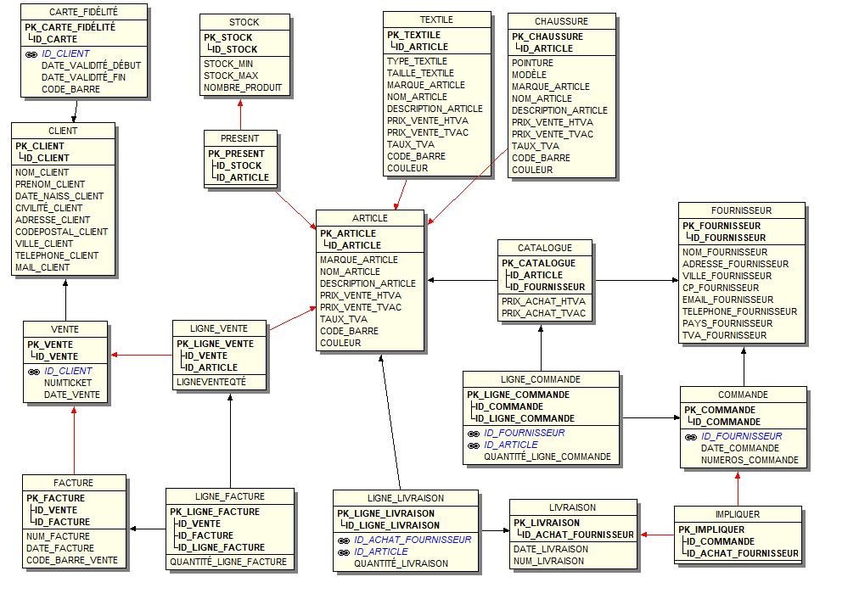Click PRIX_ACHAT_HTVA in CATALOGUE
Image resolution: width=848 pixels, height=616 pixels.
click(x=543, y=301)
